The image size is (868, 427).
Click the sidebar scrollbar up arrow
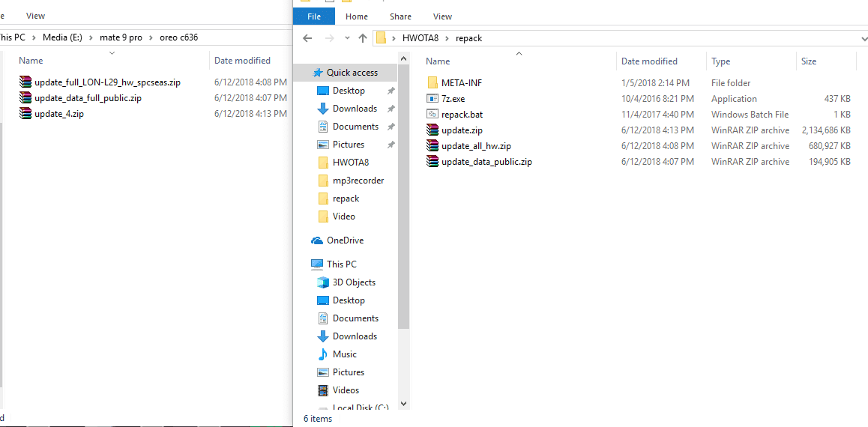[403, 58]
